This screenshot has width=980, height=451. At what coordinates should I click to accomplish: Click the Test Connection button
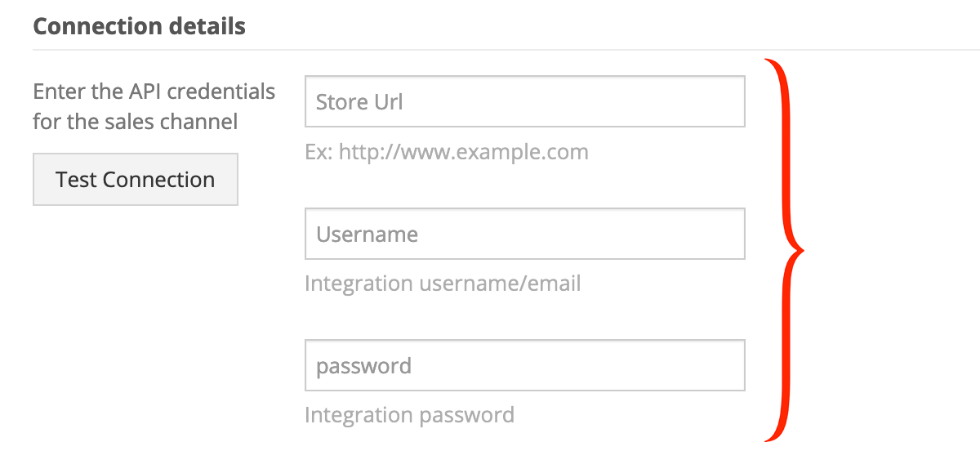[x=136, y=179]
